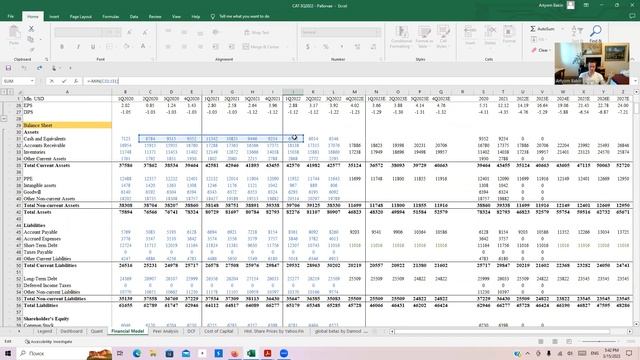The width and height of the screenshot is (640, 360).
Task: Open the Name Box dropdown
Action: [x=32, y=81]
